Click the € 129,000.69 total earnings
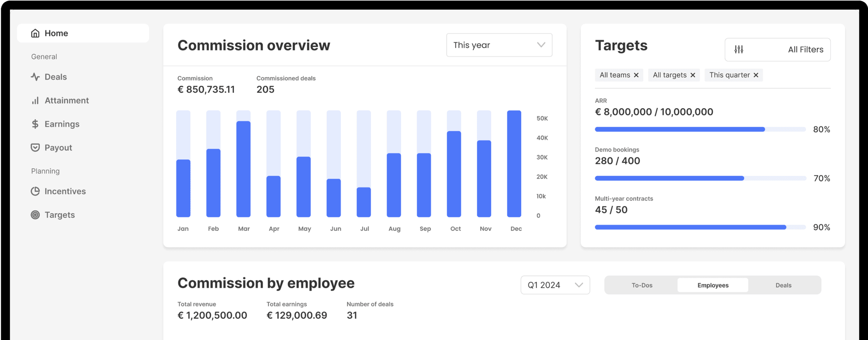 (297, 315)
